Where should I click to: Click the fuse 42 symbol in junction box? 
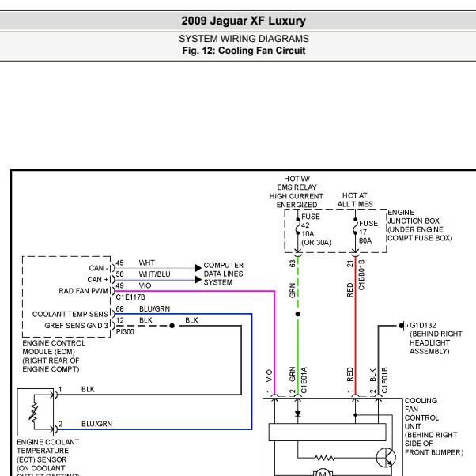click(x=298, y=226)
